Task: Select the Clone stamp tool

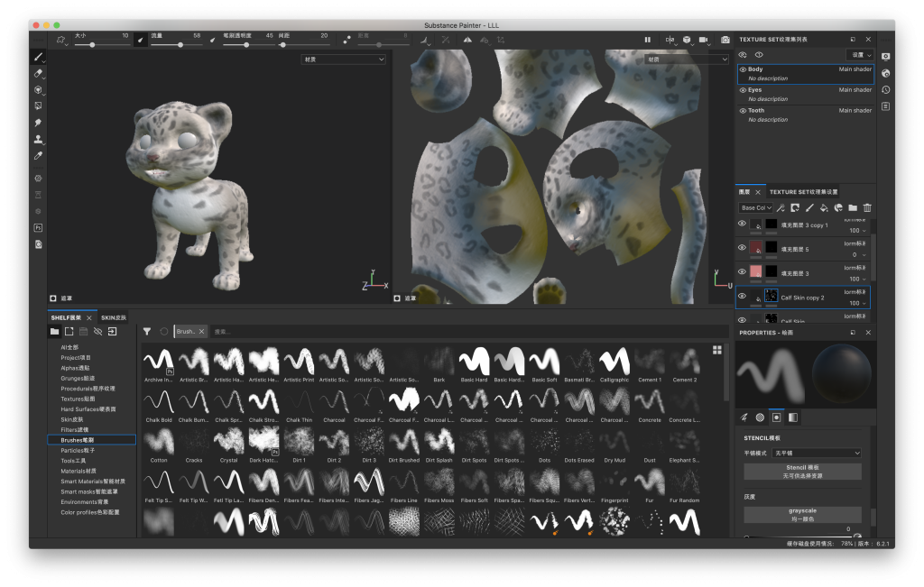Action: coord(38,140)
